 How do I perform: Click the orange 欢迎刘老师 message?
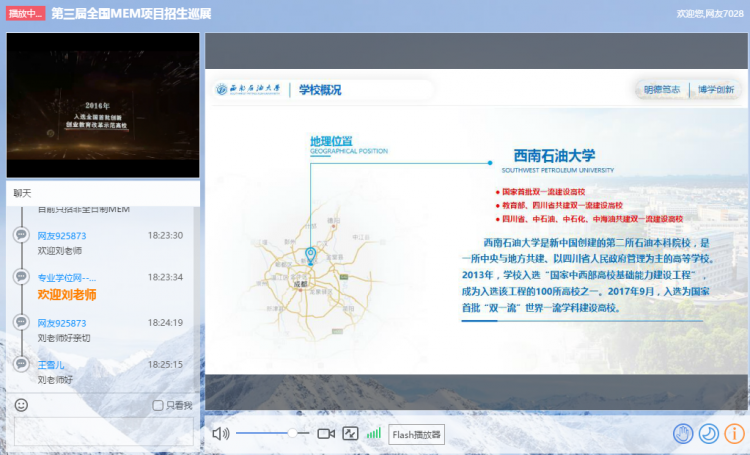[67, 295]
